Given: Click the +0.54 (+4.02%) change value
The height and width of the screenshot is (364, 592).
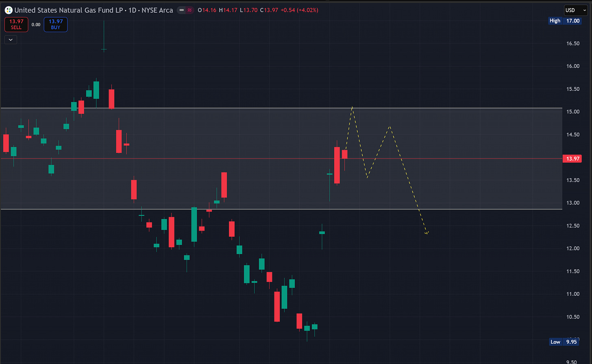Looking at the screenshot, I should coord(299,10).
